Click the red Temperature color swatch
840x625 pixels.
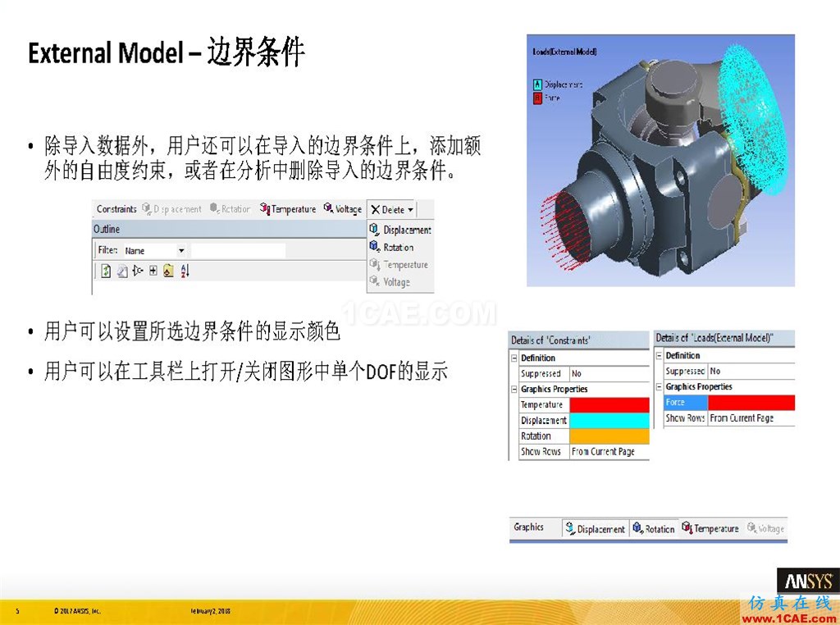tap(609, 404)
